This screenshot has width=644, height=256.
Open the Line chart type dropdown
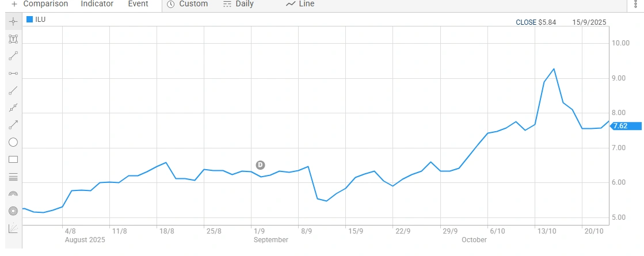pos(300,4)
